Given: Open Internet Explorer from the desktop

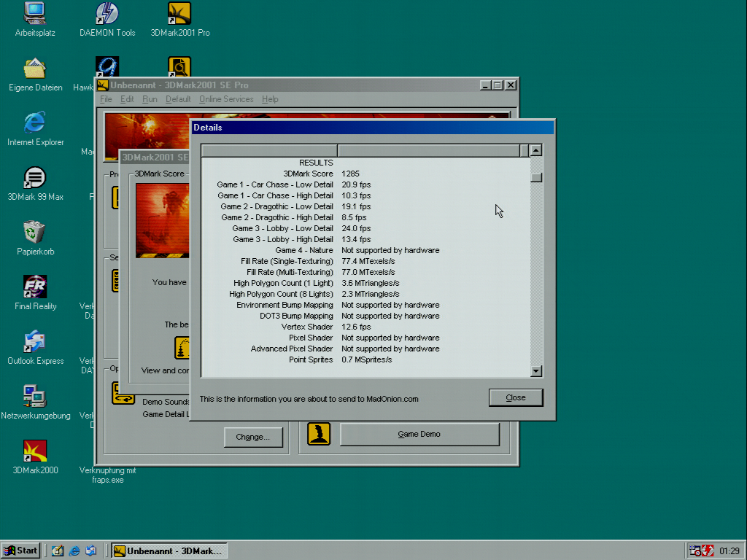Looking at the screenshot, I should click(34, 122).
